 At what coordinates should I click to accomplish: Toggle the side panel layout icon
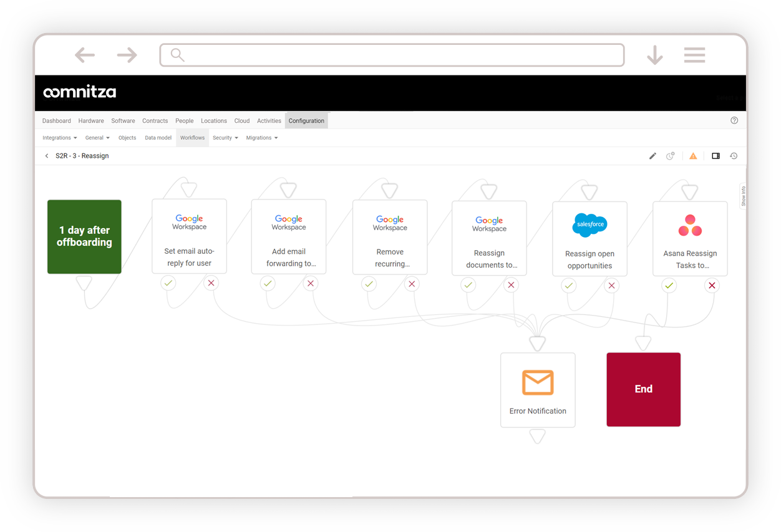click(x=716, y=156)
